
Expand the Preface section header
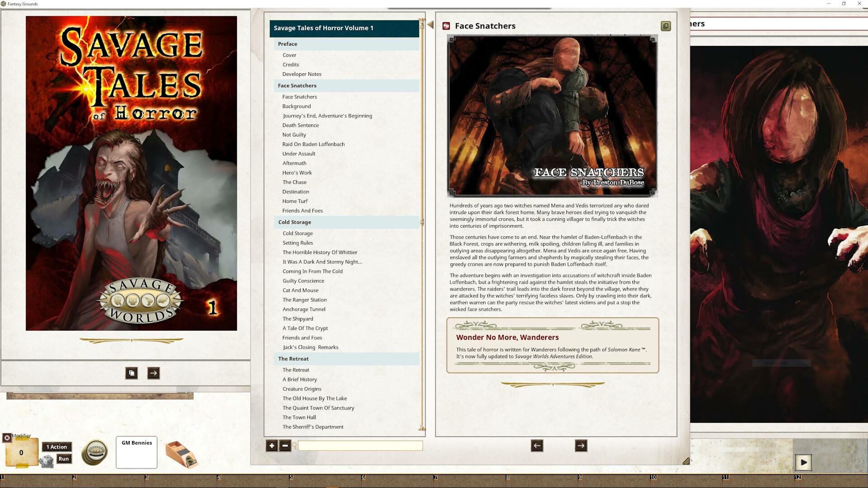(x=288, y=44)
